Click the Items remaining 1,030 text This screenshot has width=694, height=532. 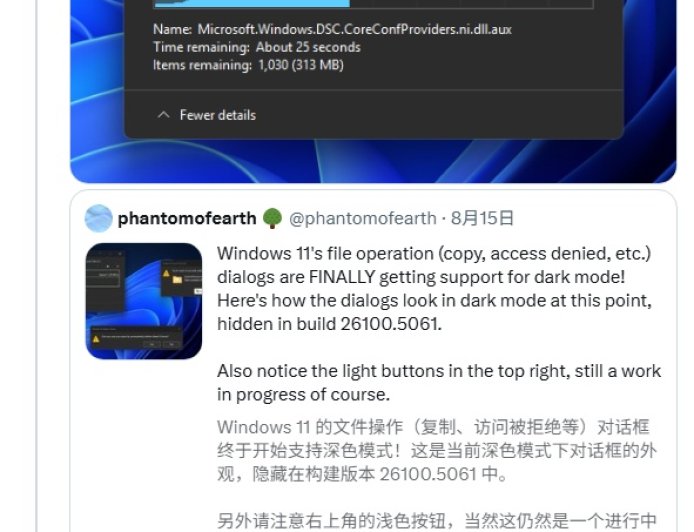[248, 65]
